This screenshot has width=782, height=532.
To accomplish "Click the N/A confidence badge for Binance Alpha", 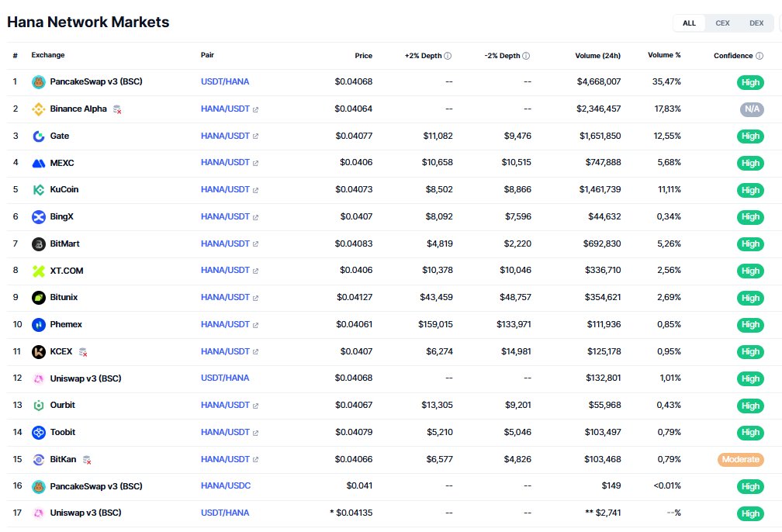I will click(x=752, y=109).
